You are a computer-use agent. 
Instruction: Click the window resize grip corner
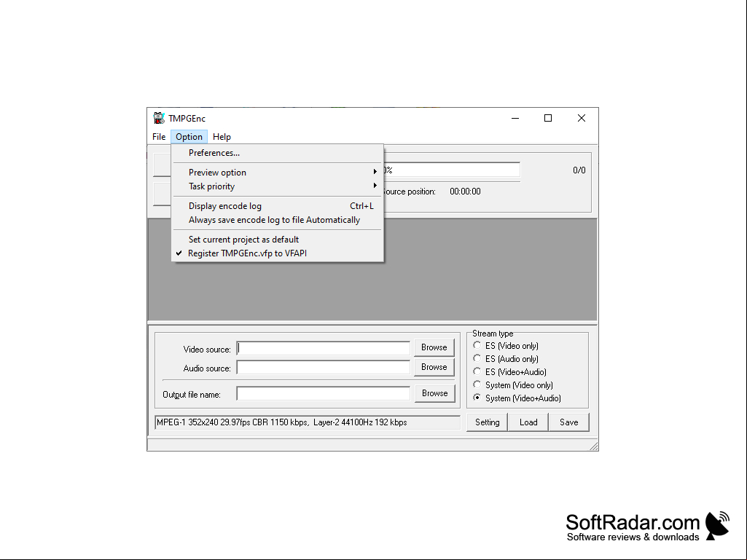point(594,446)
